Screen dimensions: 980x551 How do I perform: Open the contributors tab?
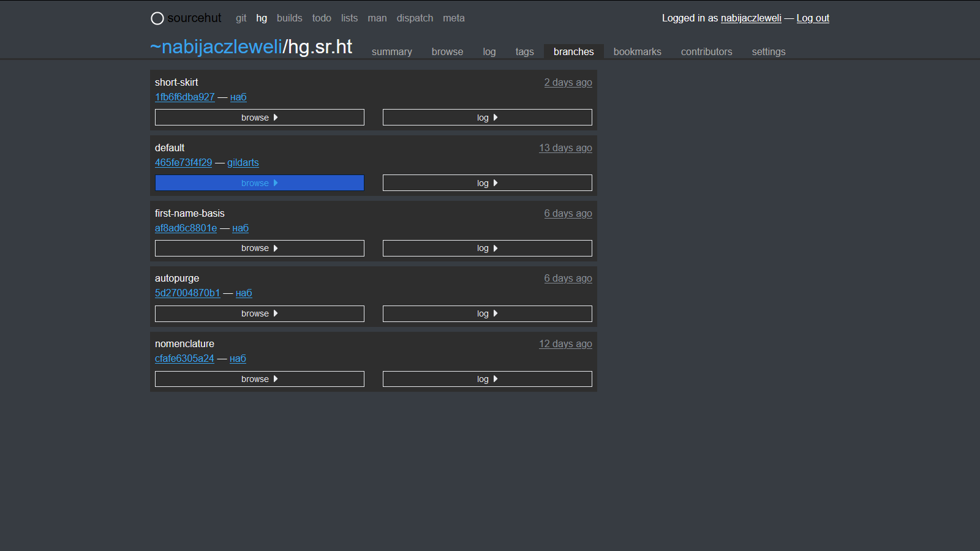[706, 52]
